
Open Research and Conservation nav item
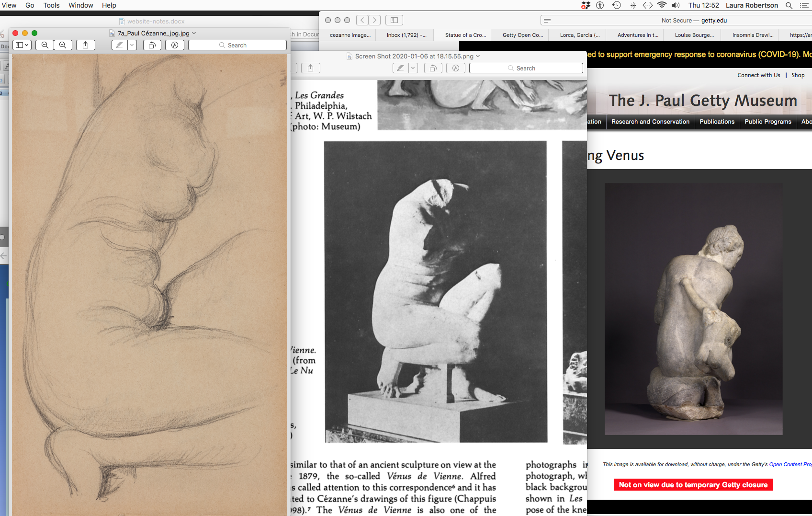[650, 122]
